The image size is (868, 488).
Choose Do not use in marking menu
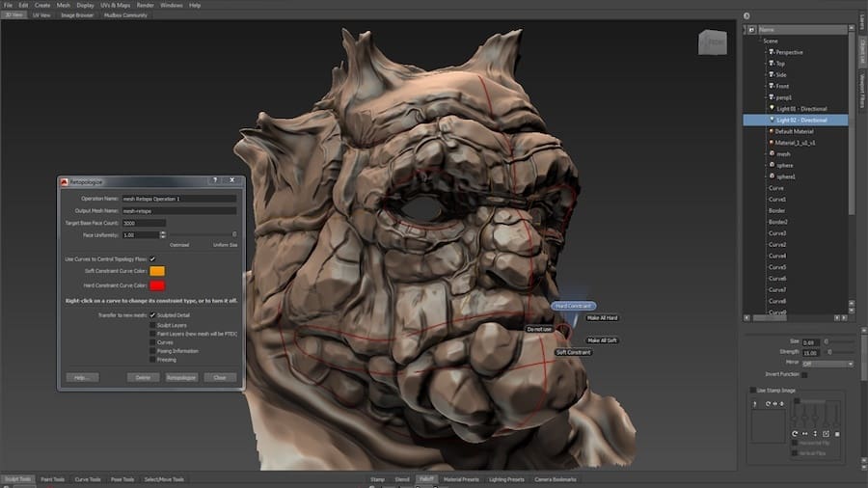(539, 329)
